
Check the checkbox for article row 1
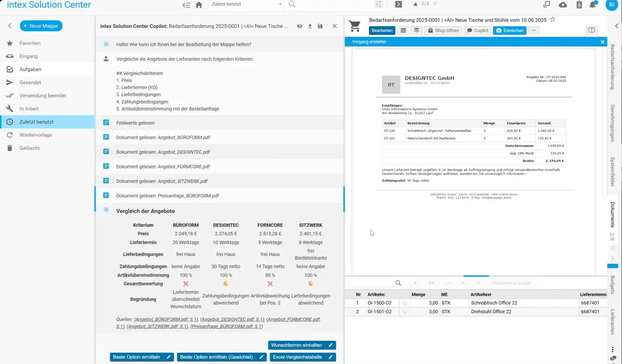350,303
